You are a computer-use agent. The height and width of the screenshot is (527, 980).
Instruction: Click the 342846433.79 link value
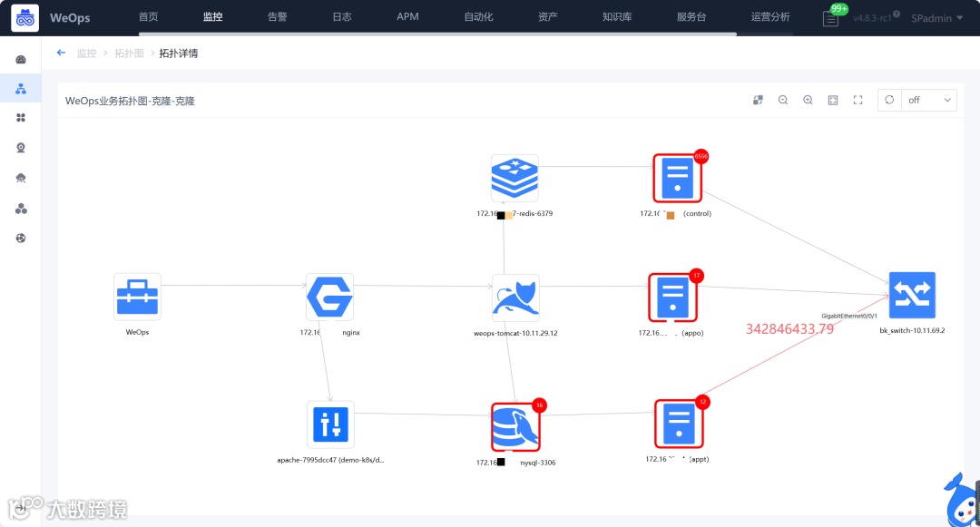(789, 329)
